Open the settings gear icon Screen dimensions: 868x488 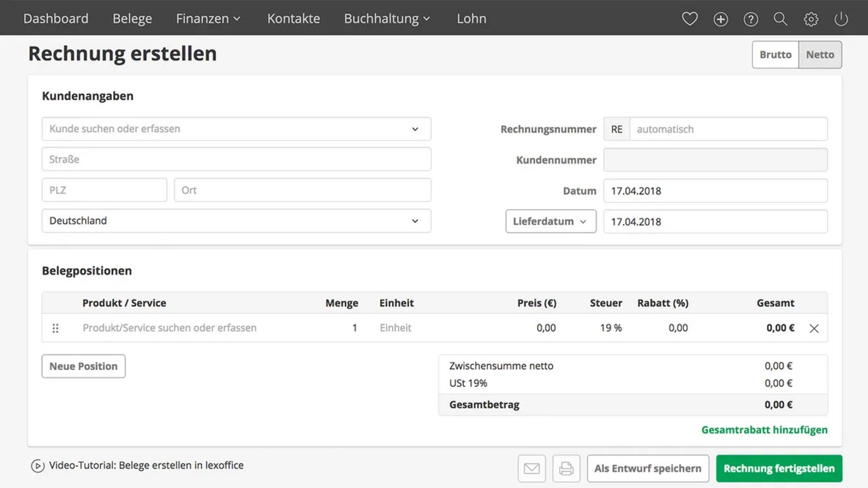[x=811, y=19]
